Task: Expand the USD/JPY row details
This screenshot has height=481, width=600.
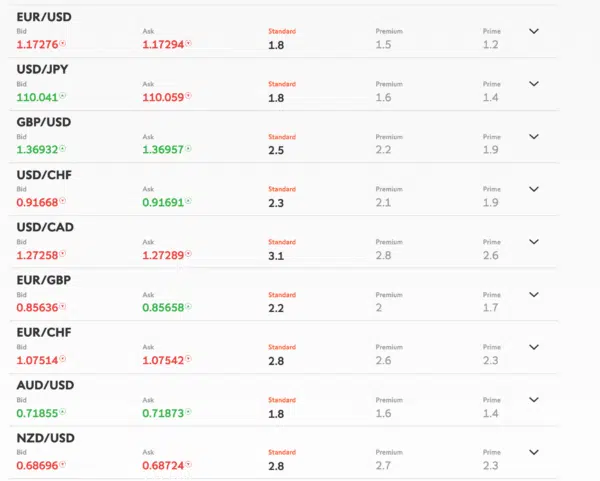Action: coord(534,83)
